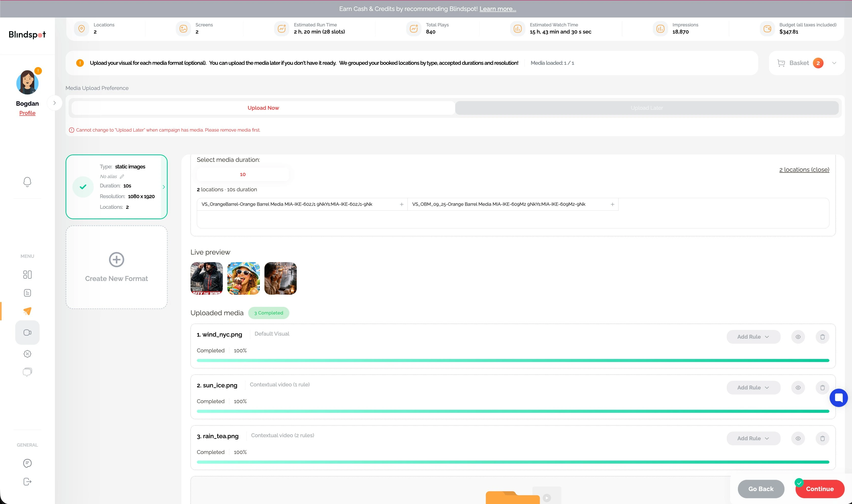Click the plus icon for VS_OBM_09_25 location
Viewport: 852px width, 504px height.
pyautogui.click(x=612, y=204)
